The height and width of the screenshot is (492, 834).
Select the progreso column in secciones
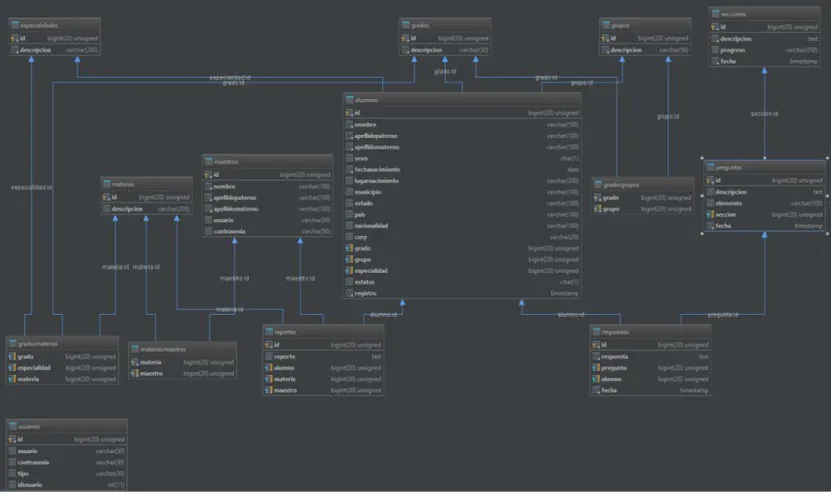tap(765, 50)
